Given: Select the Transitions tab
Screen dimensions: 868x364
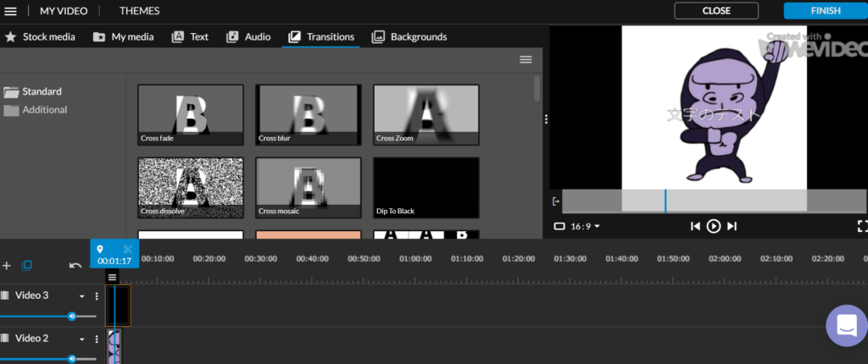Looking at the screenshot, I should coord(321,37).
